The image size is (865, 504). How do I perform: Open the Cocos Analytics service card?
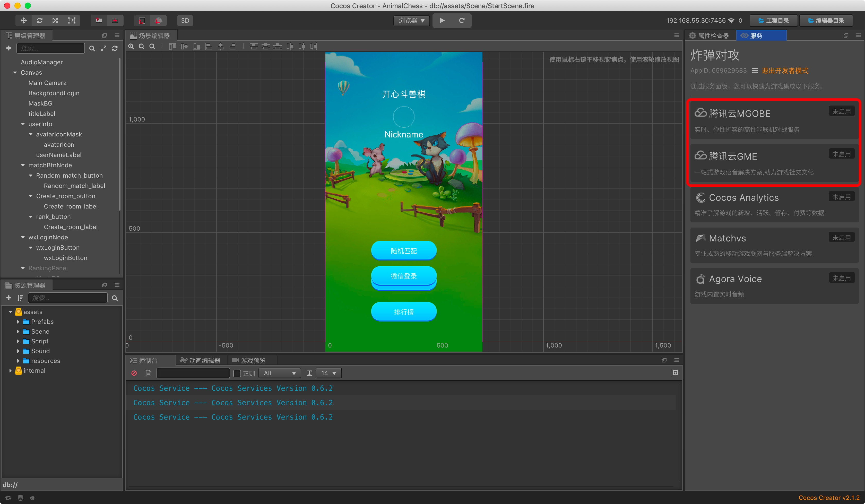click(x=774, y=204)
